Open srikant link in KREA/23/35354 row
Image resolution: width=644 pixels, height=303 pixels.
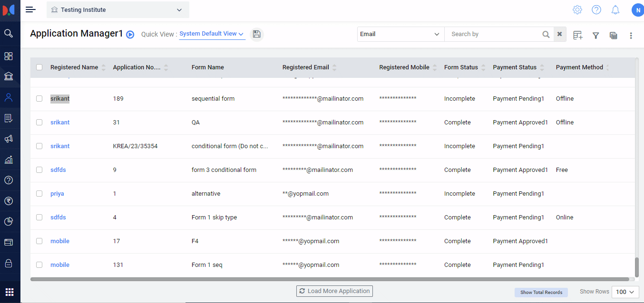[x=60, y=146]
